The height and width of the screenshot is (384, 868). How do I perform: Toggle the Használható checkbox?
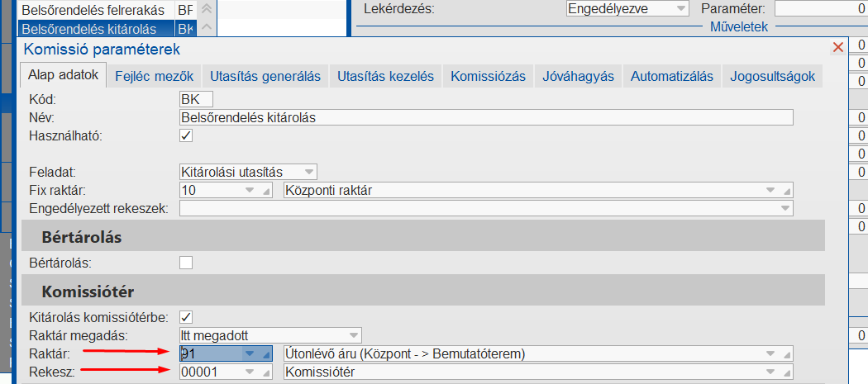186,135
